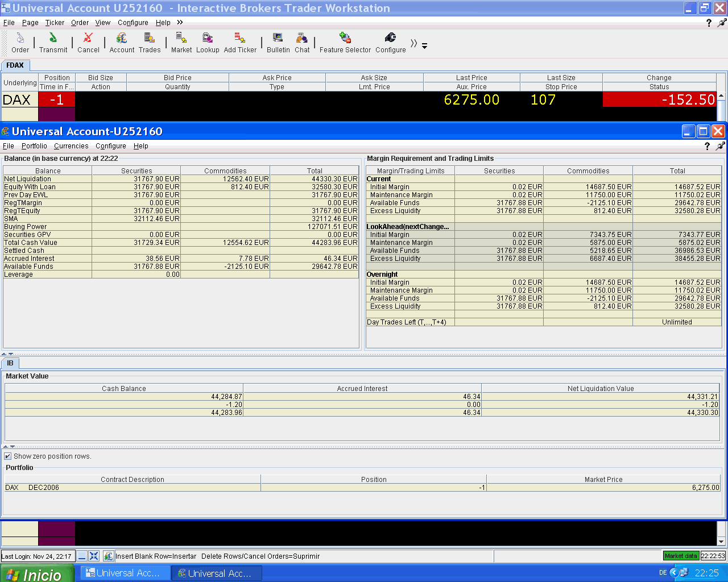This screenshot has height=582, width=728.
Task: Open the Ticker menu
Action: 55,23
